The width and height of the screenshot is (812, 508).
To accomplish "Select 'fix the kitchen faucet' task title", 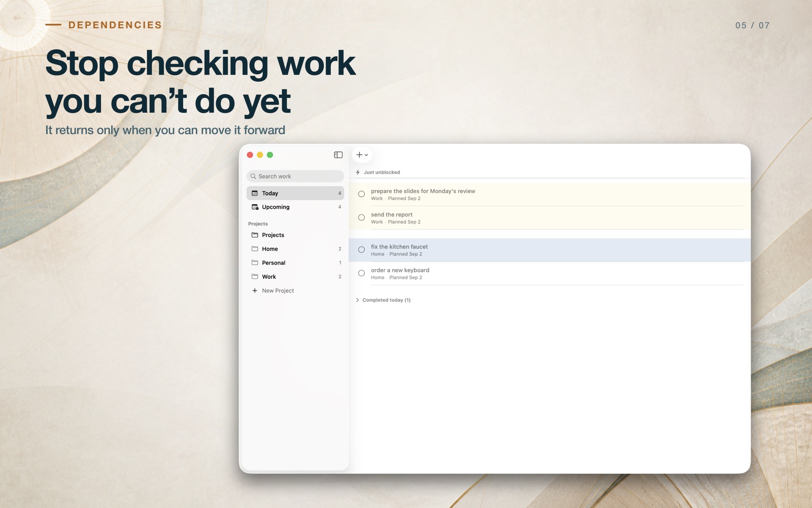I will (399, 247).
